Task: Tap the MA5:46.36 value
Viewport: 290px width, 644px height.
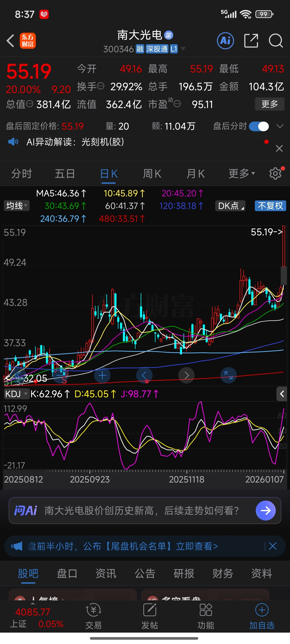Action: 61,193
